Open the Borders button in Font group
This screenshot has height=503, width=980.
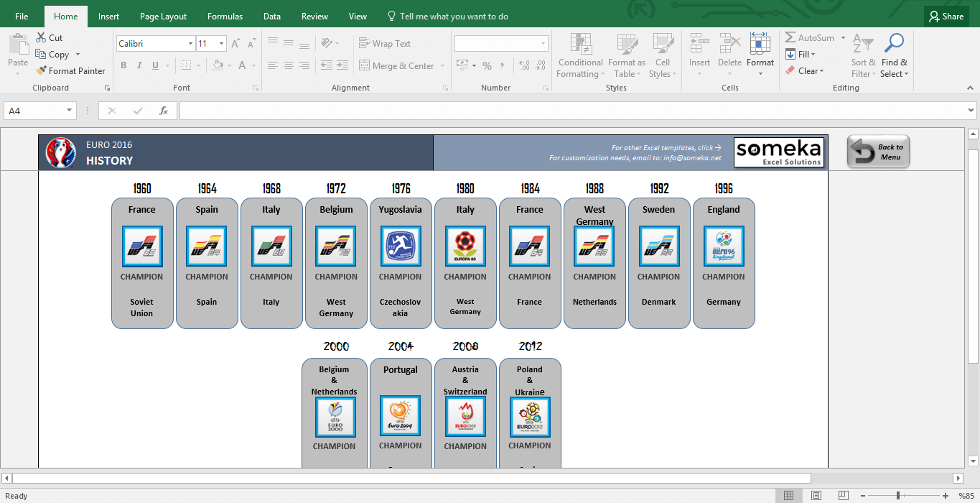tap(186, 65)
